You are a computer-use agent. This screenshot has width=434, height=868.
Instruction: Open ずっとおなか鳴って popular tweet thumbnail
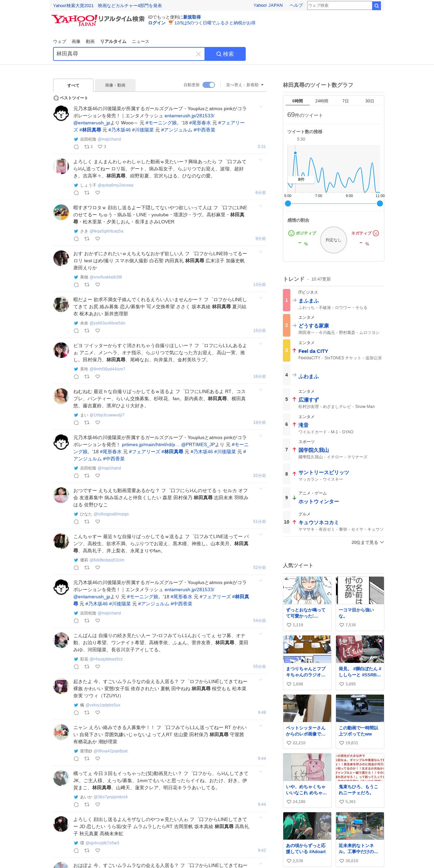[307, 590]
